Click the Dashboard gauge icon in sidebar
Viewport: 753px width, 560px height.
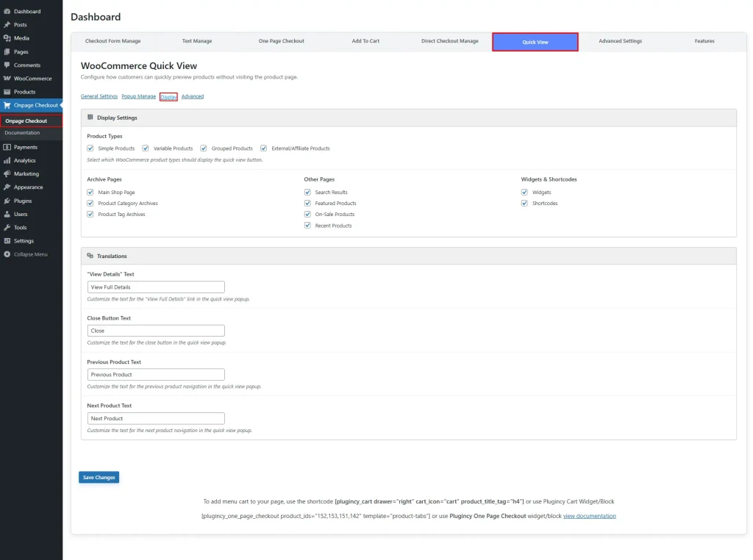[x=7, y=11]
